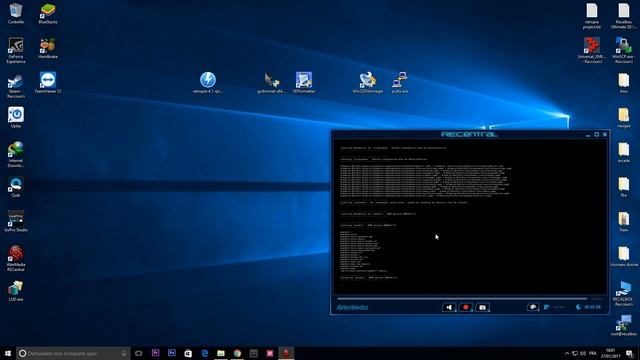Open GeForce Experience shortcut
This screenshot has height=360, width=640.
pos(16,50)
